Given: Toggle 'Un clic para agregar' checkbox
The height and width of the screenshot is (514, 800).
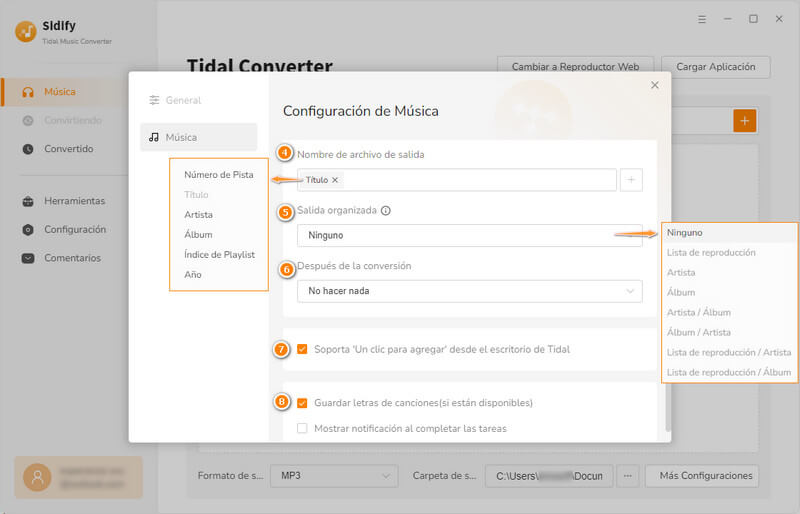Looking at the screenshot, I should click(302, 350).
